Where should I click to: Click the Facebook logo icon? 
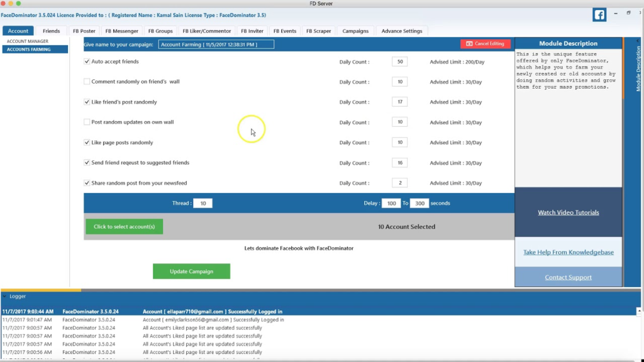point(599,15)
